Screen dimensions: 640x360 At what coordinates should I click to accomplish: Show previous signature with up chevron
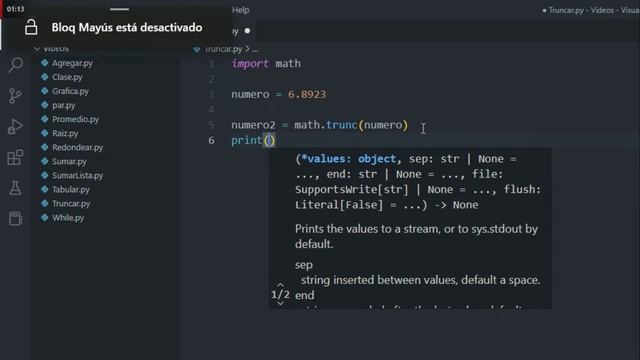click(x=280, y=284)
